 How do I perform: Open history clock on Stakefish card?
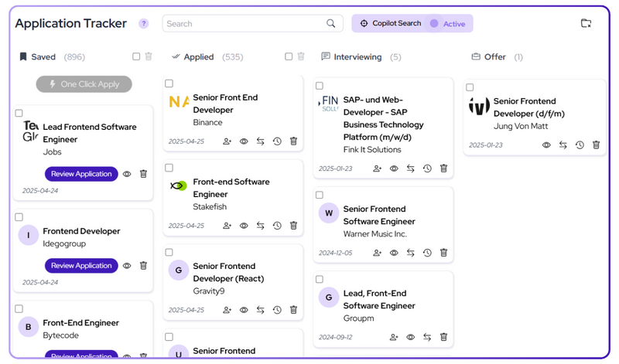(277, 226)
